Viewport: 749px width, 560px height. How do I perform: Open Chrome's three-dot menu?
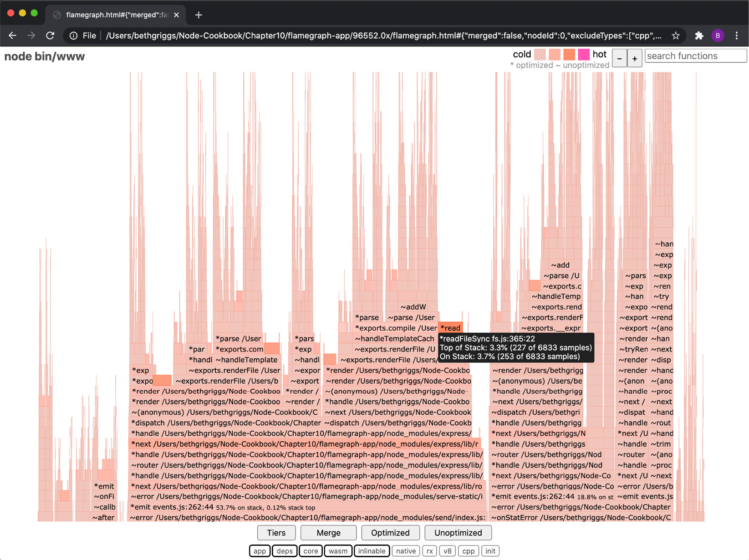pyautogui.click(x=738, y=35)
